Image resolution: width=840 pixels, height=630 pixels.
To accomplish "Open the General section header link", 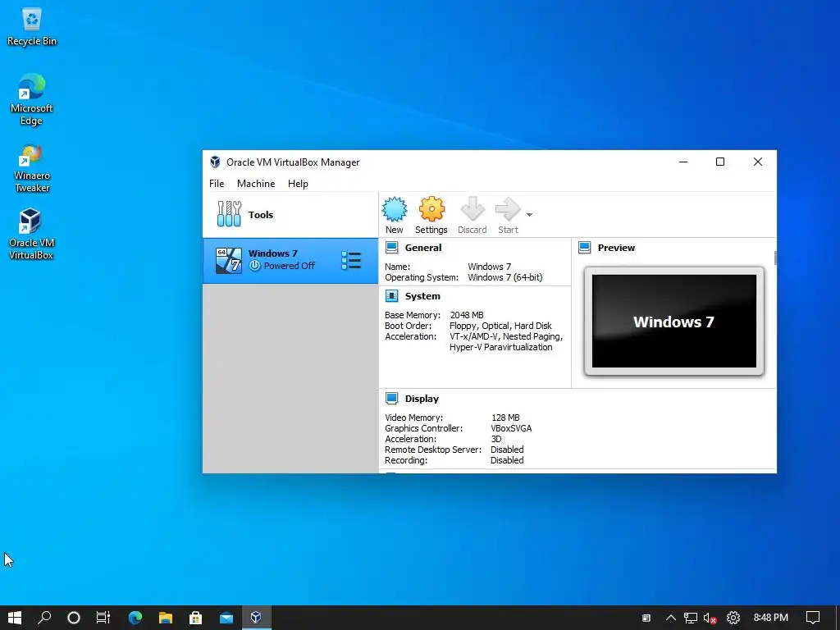I will [x=423, y=248].
